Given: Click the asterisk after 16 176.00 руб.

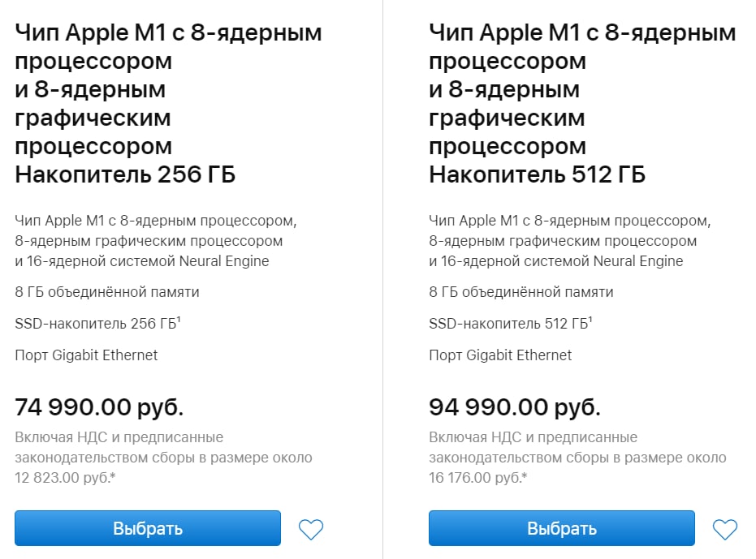Looking at the screenshot, I should tap(525, 477).
